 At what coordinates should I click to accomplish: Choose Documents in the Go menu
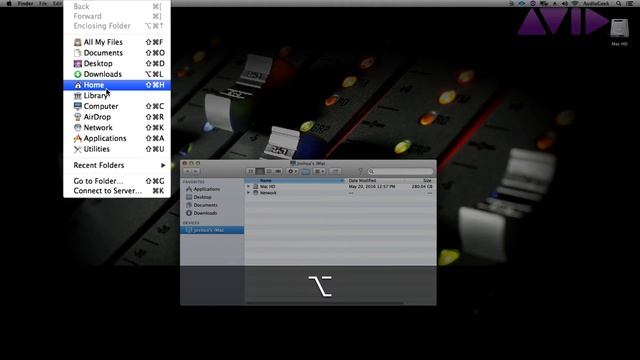117,53
